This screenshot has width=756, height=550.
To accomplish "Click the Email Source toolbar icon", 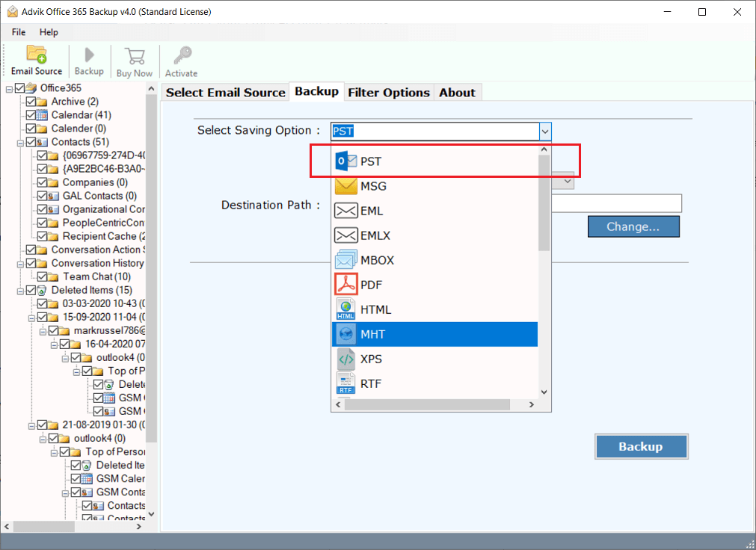I will pyautogui.click(x=36, y=54).
